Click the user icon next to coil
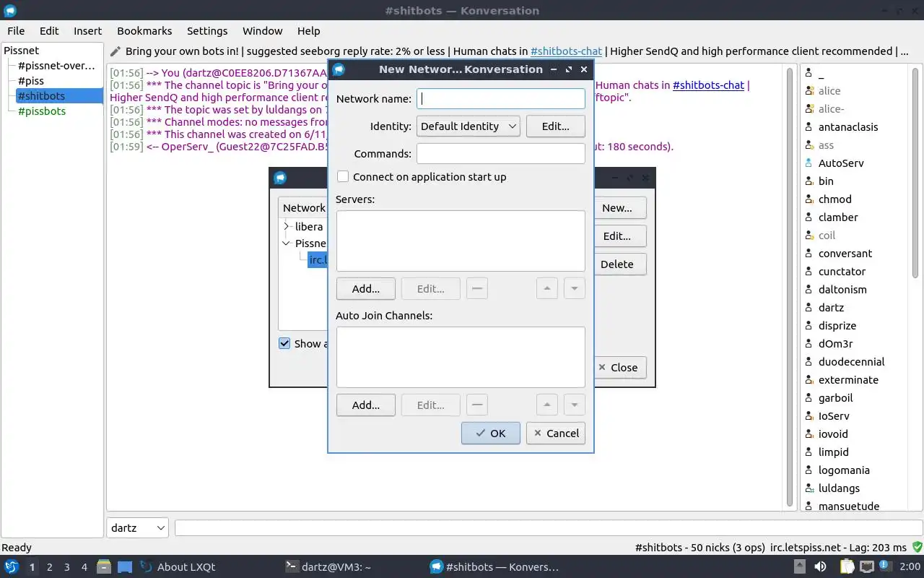Viewport: 924px width, 578px height. point(809,236)
